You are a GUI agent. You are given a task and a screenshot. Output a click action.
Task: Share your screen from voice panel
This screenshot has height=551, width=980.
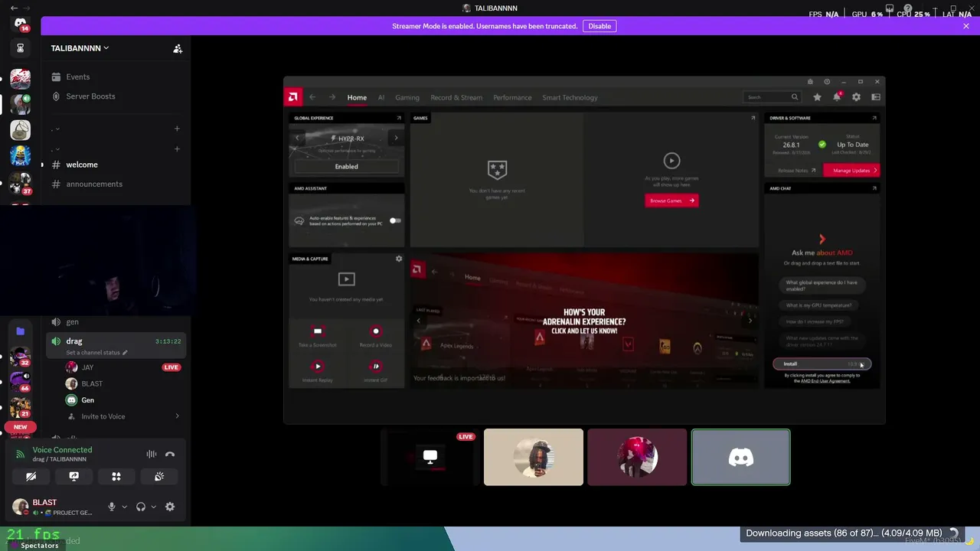[x=73, y=476]
